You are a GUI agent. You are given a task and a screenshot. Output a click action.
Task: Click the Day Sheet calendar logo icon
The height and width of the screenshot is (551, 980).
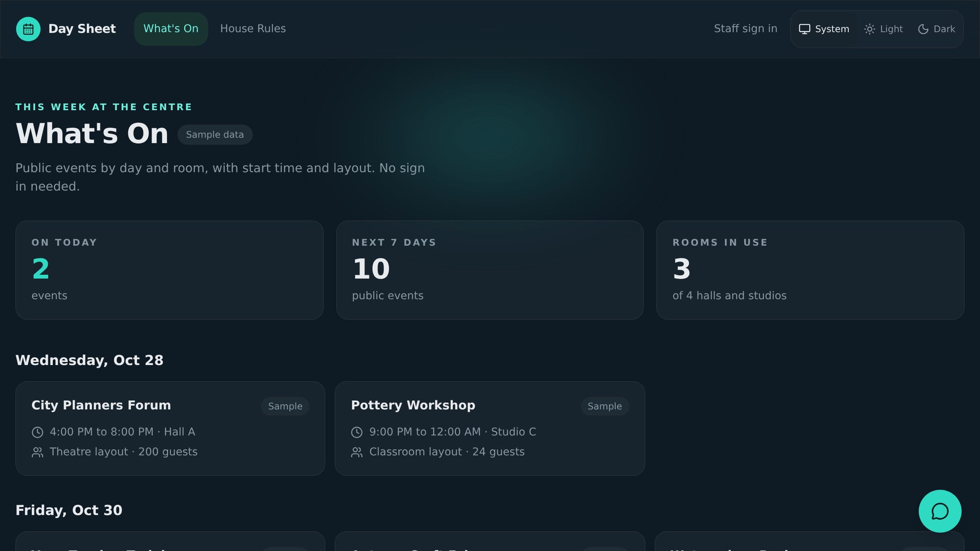[28, 29]
